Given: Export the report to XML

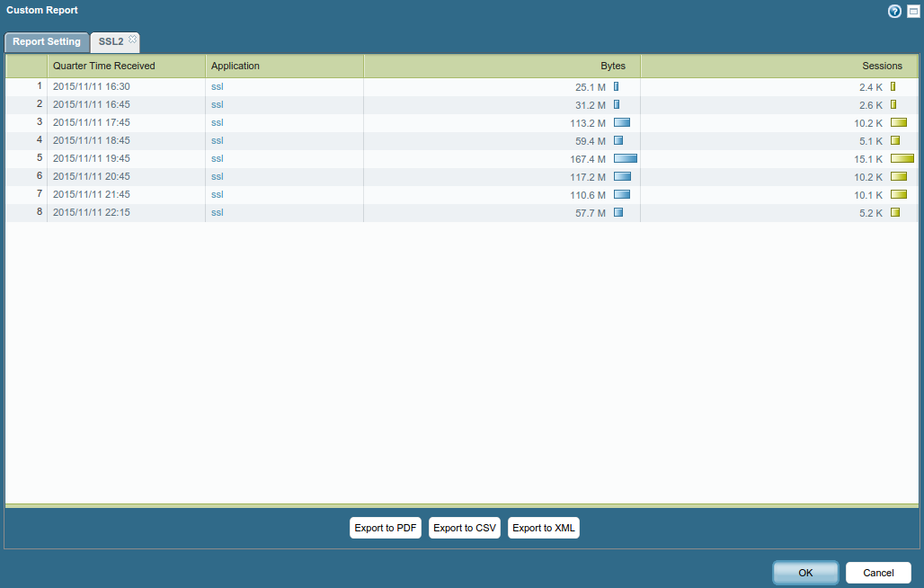Looking at the screenshot, I should (543, 528).
